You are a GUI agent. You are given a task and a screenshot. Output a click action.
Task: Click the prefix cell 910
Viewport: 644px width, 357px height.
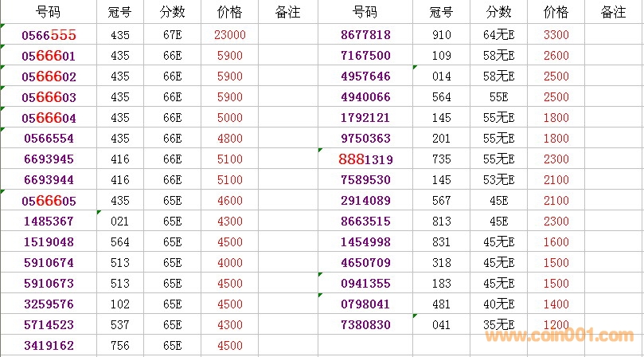click(x=441, y=35)
